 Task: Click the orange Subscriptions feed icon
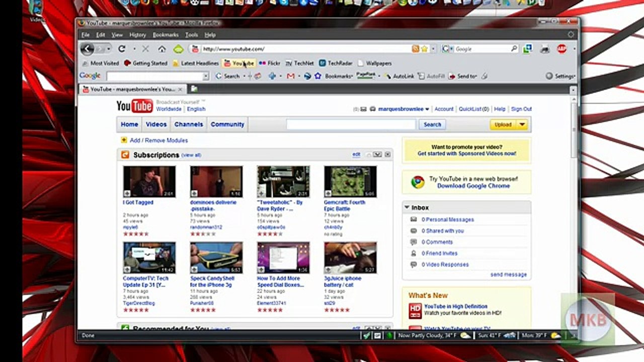[x=125, y=155]
